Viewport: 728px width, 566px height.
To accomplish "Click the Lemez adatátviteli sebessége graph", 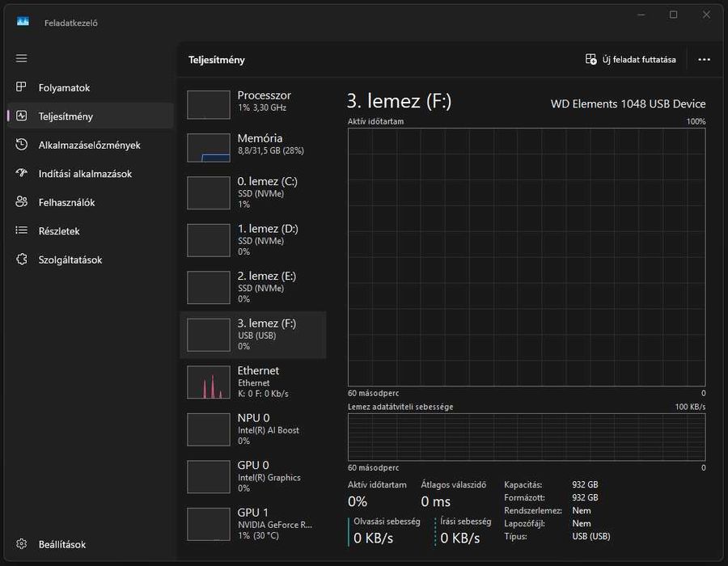I will coord(527,437).
